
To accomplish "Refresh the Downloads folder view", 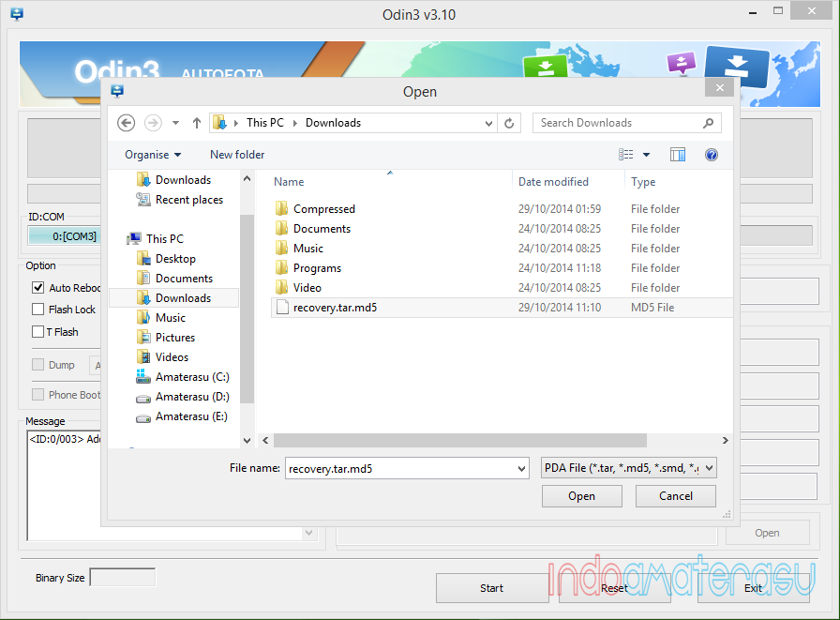I will pos(509,123).
